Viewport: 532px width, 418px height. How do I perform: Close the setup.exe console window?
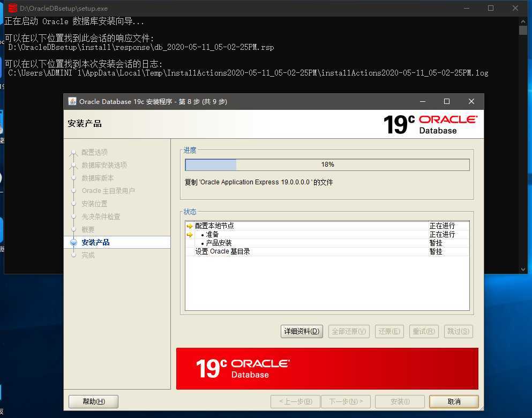pos(515,8)
